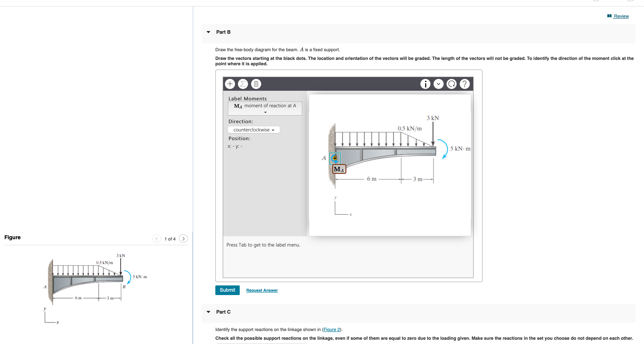644x344 pixels.
Task: Click the M_A label box on beam
Action: tap(339, 169)
